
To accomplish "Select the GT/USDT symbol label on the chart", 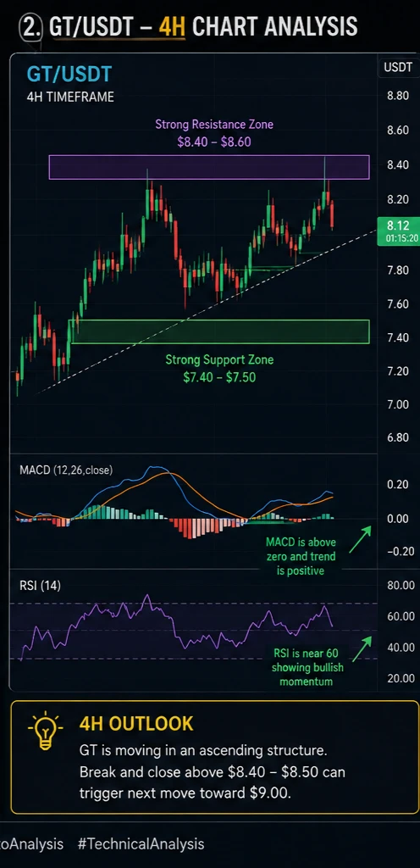I will (x=69, y=74).
